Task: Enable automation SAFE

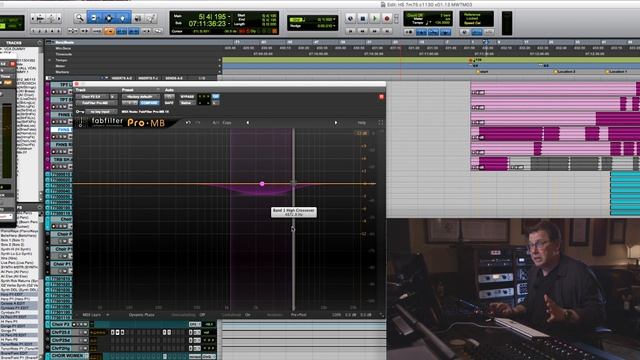Action: click(x=169, y=103)
